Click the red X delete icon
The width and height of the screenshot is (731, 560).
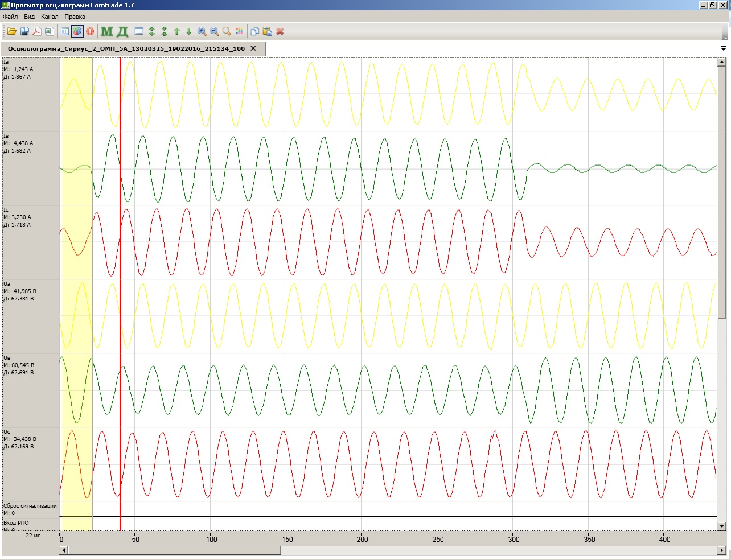click(280, 31)
